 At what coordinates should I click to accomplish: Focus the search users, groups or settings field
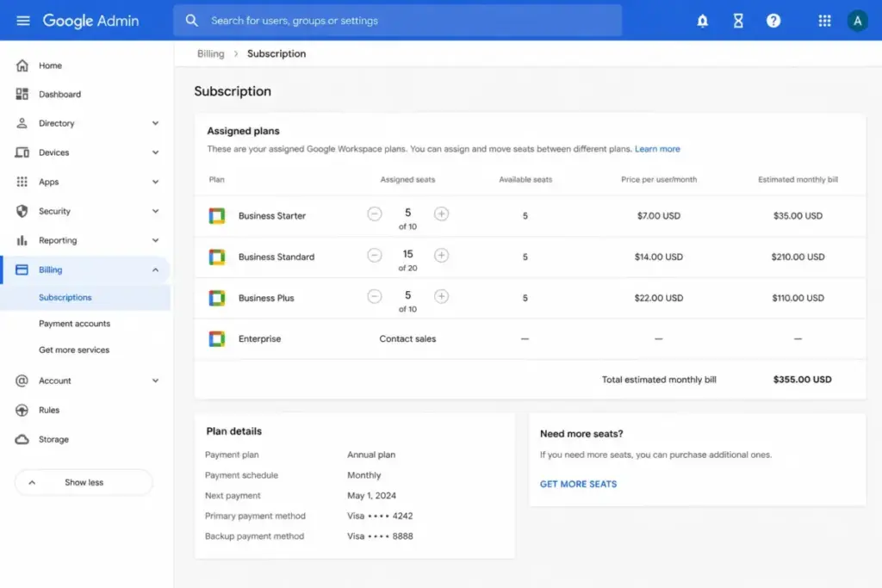pos(398,21)
